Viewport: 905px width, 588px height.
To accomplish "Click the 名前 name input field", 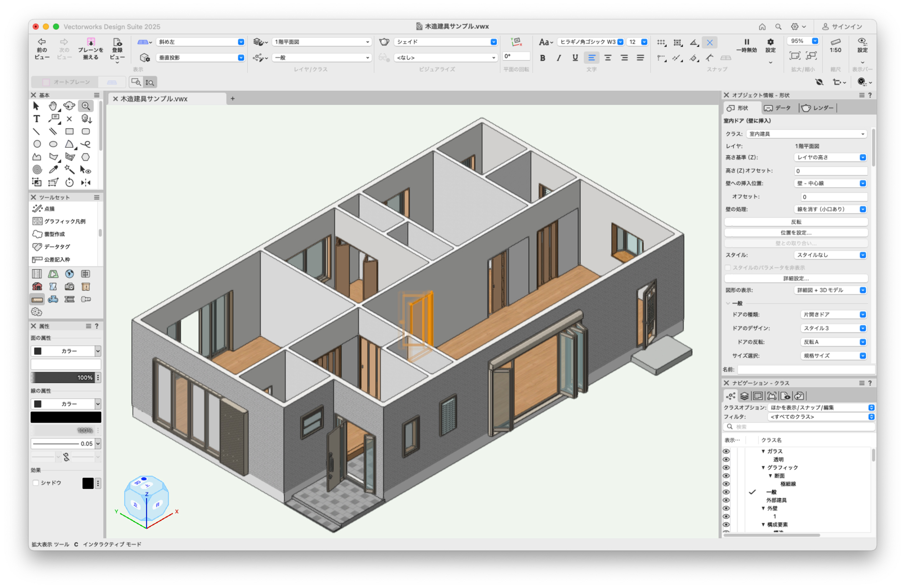I will click(806, 370).
